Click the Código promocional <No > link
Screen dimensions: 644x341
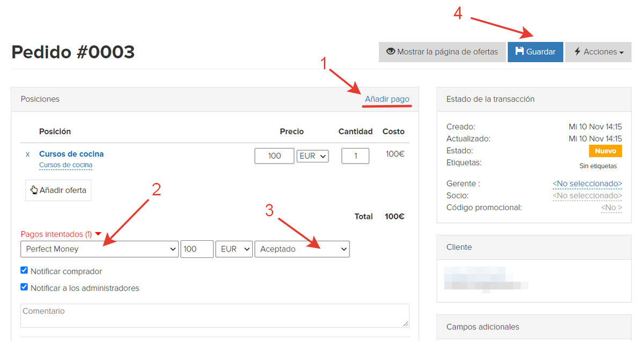pyautogui.click(x=612, y=207)
